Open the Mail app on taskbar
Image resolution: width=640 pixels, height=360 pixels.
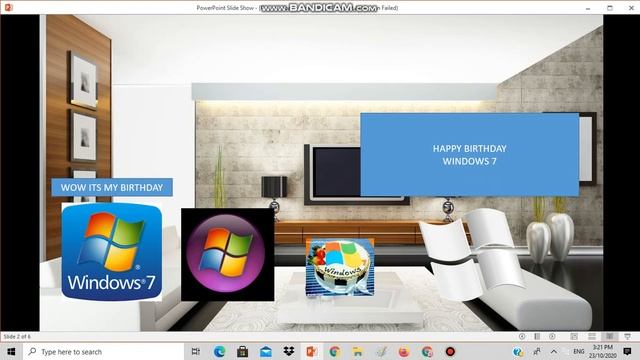click(x=266, y=351)
